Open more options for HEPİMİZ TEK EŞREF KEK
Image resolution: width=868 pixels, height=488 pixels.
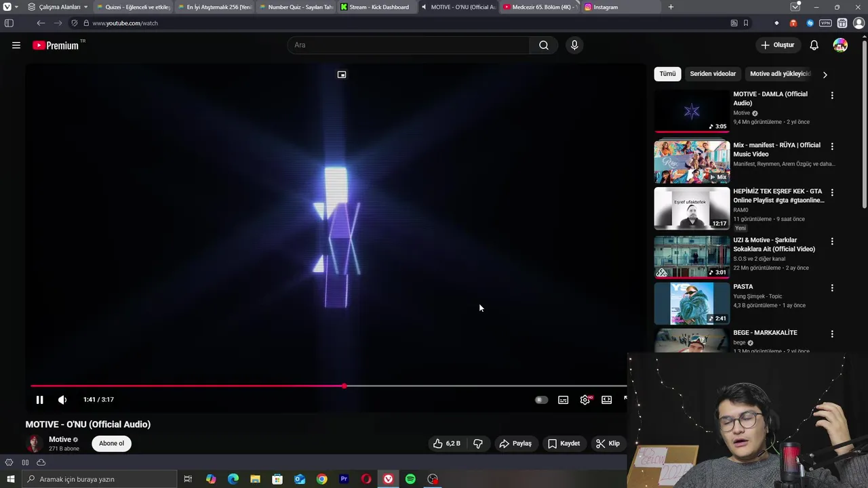[x=832, y=192]
